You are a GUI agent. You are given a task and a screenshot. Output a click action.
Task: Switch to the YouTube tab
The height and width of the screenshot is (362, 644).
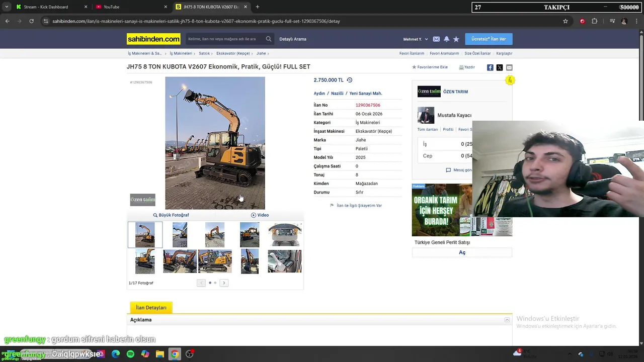point(131,7)
